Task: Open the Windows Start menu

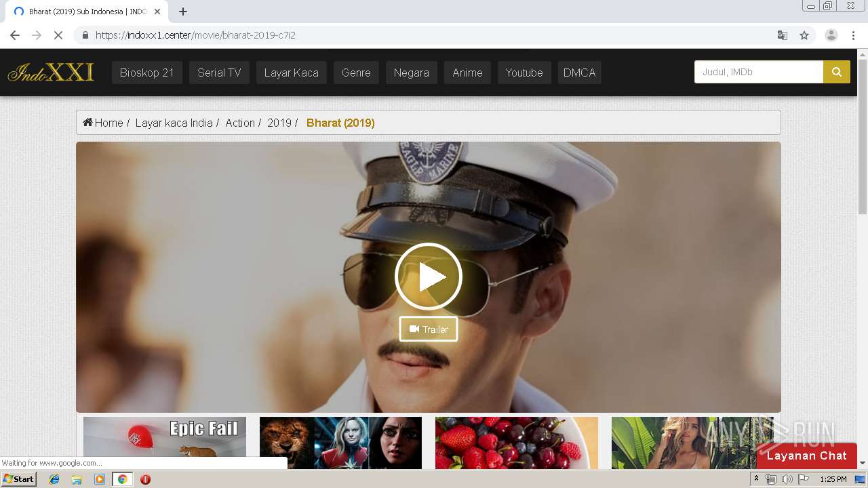Action: pyautogui.click(x=19, y=479)
